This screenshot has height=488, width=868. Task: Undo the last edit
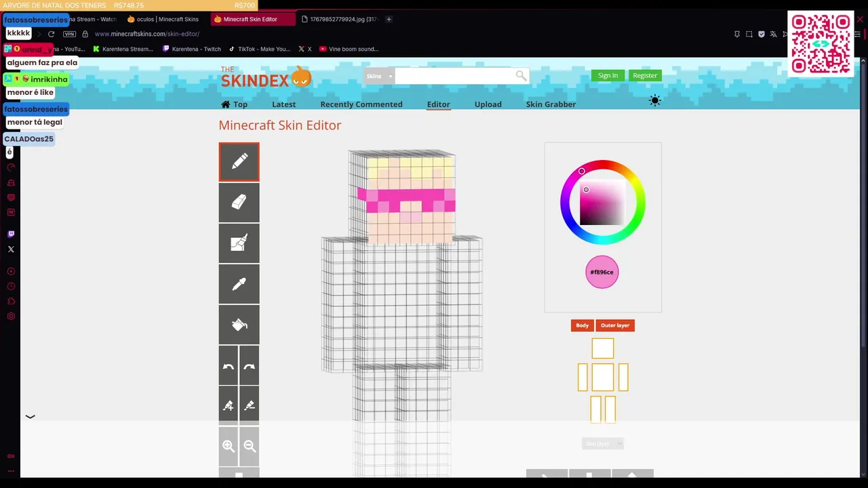click(229, 365)
